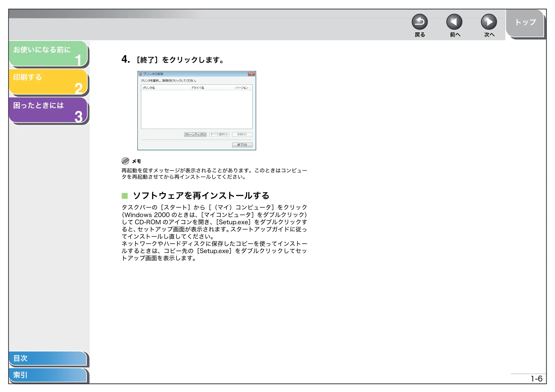Open the 目次 table of contents
The image size is (555, 392).
[x=48, y=358]
